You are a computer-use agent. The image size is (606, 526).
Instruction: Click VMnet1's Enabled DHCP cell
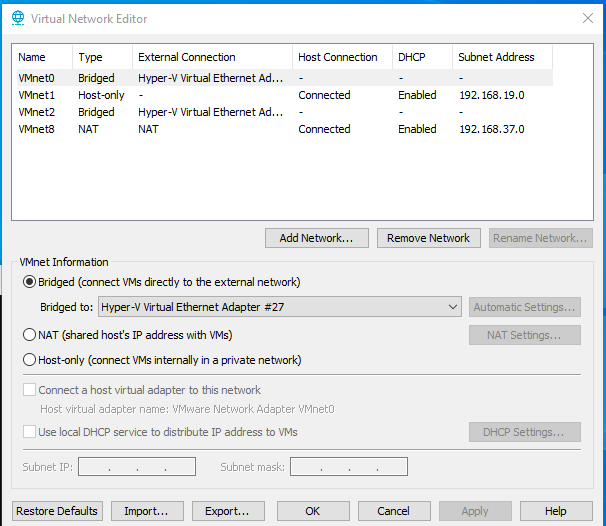[417, 95]
